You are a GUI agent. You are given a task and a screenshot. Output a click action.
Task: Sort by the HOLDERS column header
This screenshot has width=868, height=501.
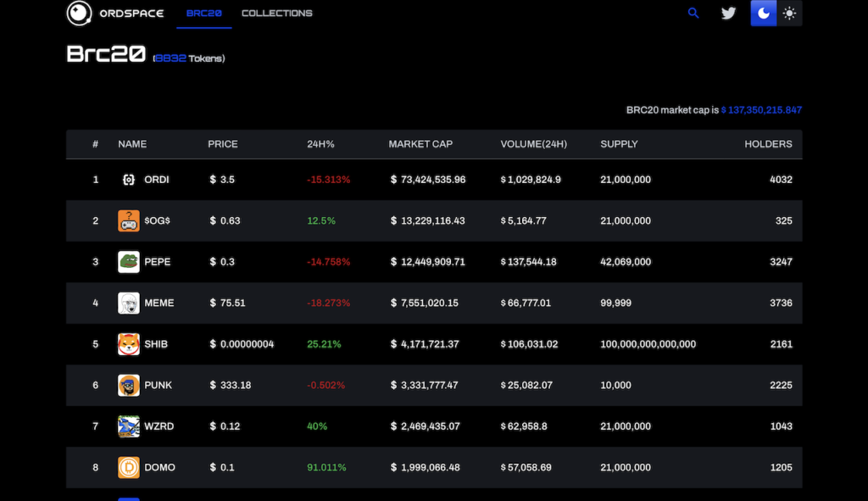pos(768,144)
